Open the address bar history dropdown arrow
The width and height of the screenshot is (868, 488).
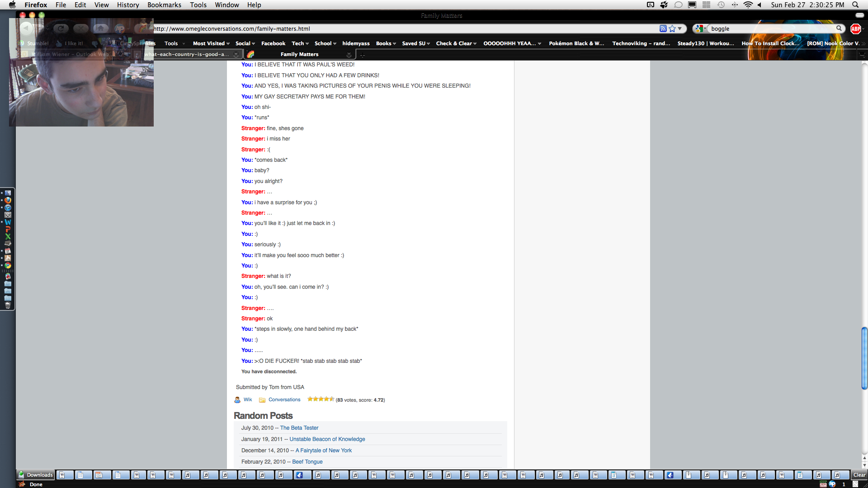tap(680, 28)
